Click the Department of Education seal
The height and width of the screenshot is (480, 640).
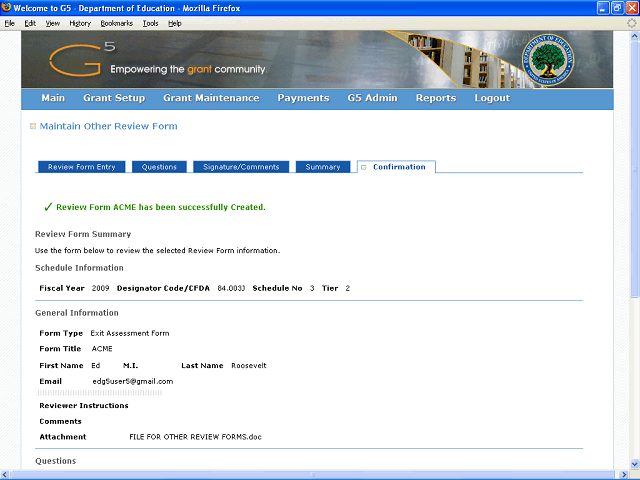tap(548, 60)
